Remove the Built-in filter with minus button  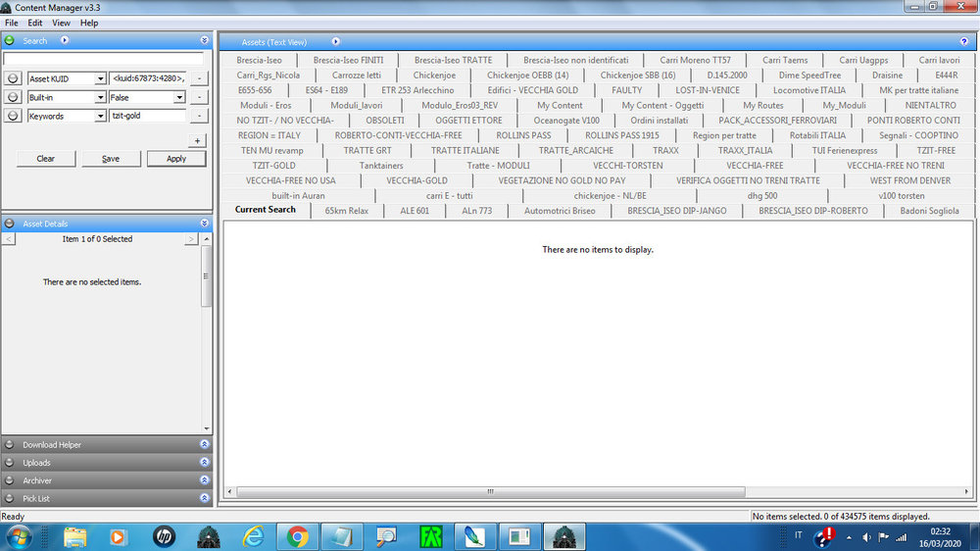coord(199,98)
